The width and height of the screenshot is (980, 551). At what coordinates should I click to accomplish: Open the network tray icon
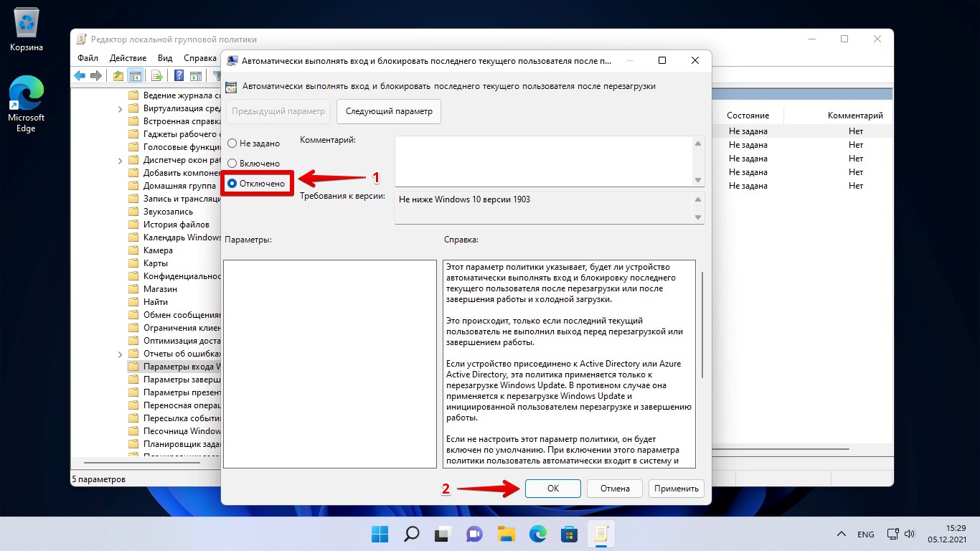point(893,534)
